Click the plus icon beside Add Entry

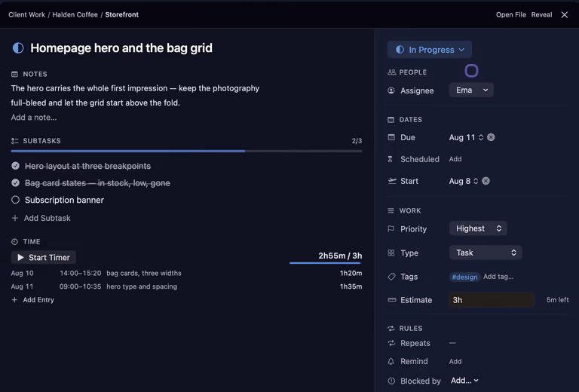14,300
